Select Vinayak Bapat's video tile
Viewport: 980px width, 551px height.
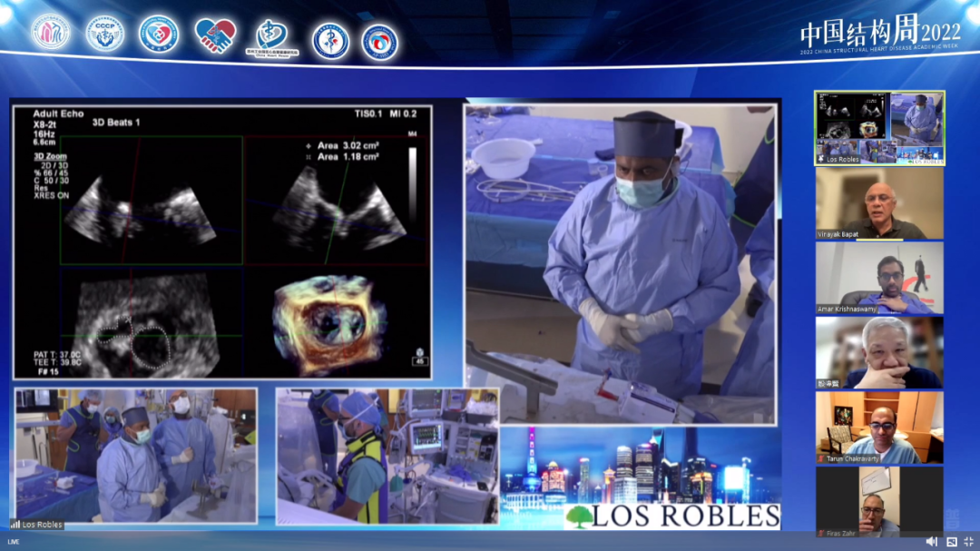878,203
